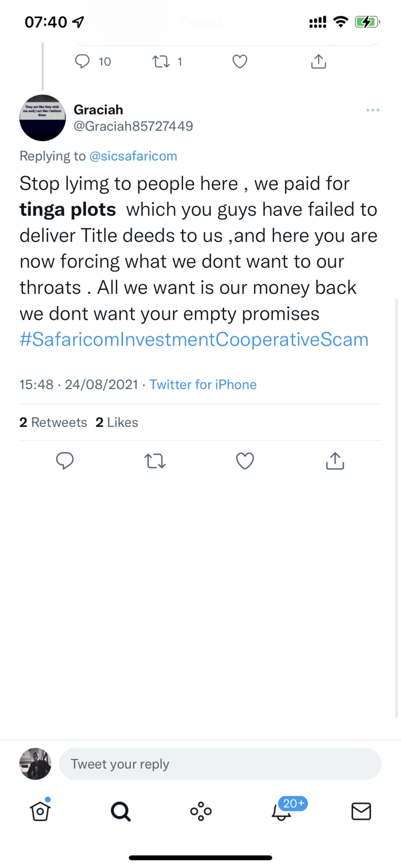Open the Search tab

[121, 811]
